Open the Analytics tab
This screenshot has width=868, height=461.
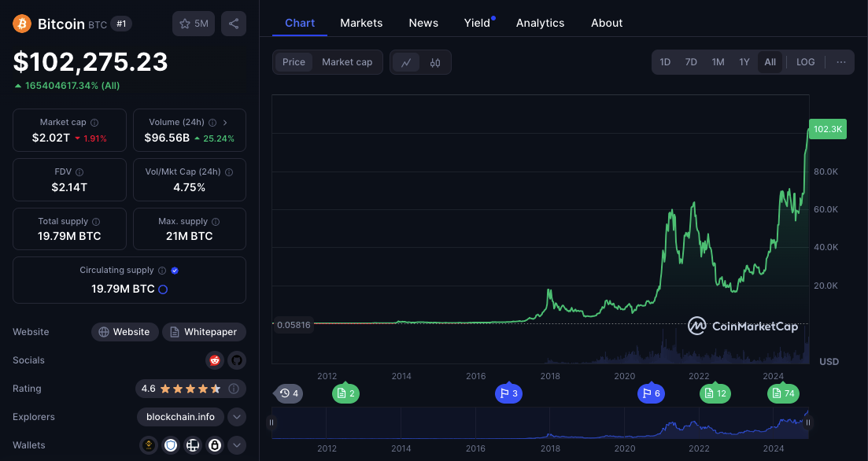coord(540,23)
